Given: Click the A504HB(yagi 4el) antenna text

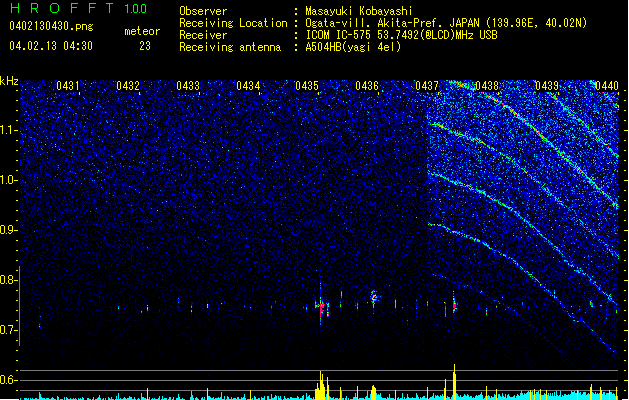Looking at the screenshot, I should pos(353,47).
